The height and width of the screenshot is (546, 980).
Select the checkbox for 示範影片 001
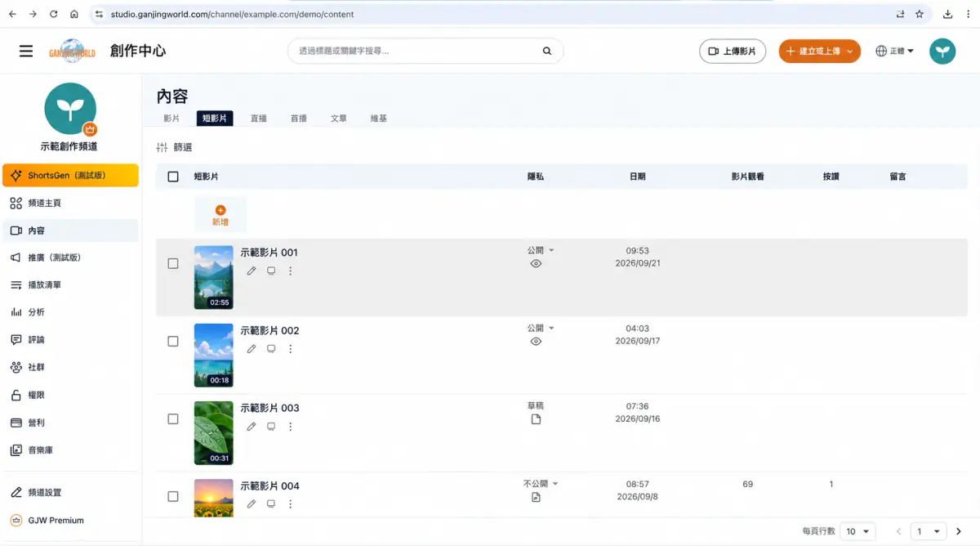pyautogui.click(x=173, y=263)
